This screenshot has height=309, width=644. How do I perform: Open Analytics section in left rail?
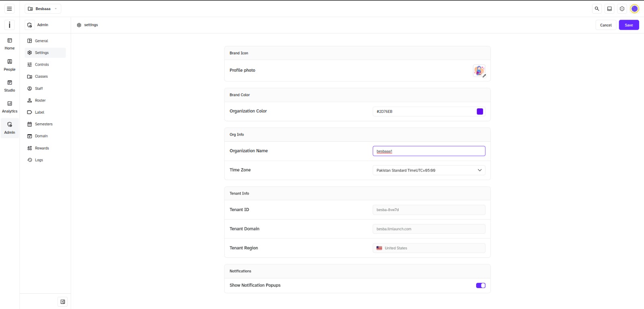coord(10,107)
